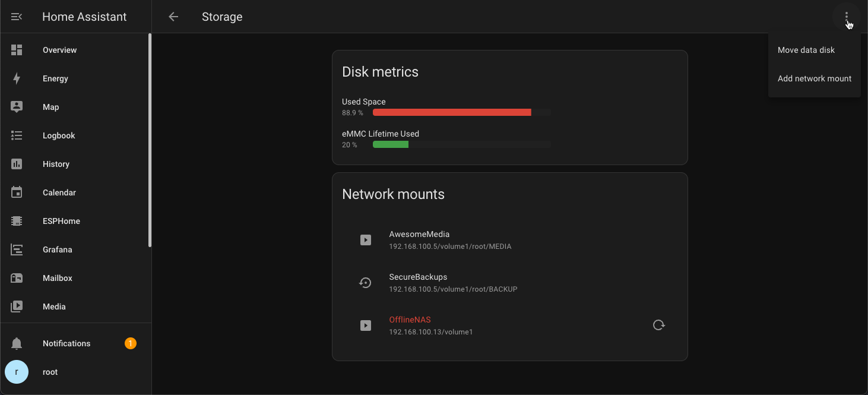
Task: Go to Logbook in the sidebar
Action: click(75, 135)
